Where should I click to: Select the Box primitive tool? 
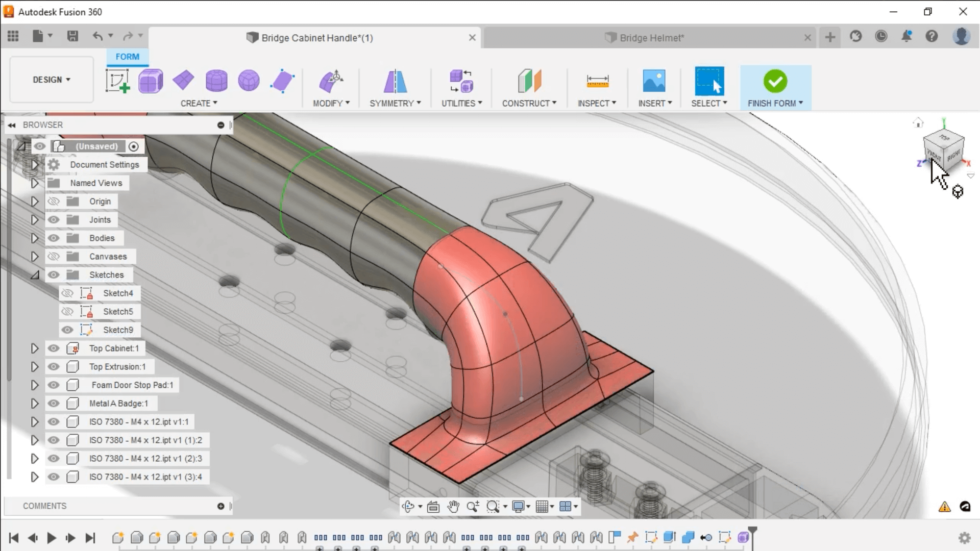[x=150, y=81]
